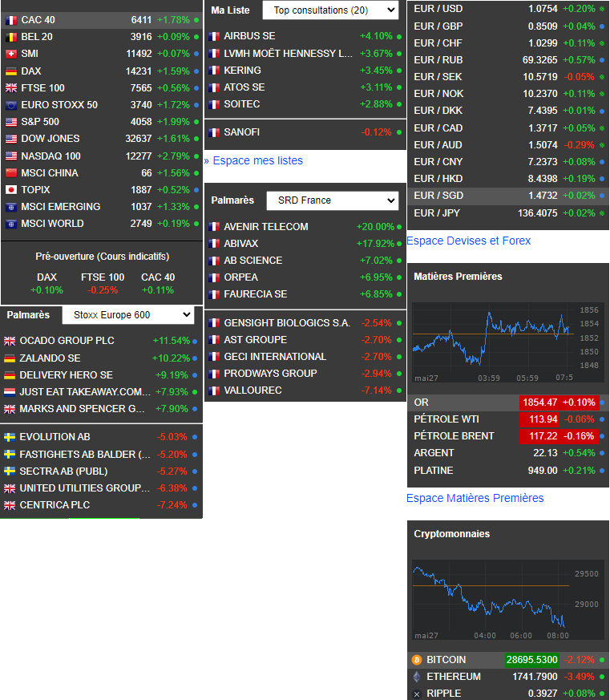Screen dimensions: 610x700
Task: Click the French flag beside VALLOUREC
Action: tap(214, 390)
